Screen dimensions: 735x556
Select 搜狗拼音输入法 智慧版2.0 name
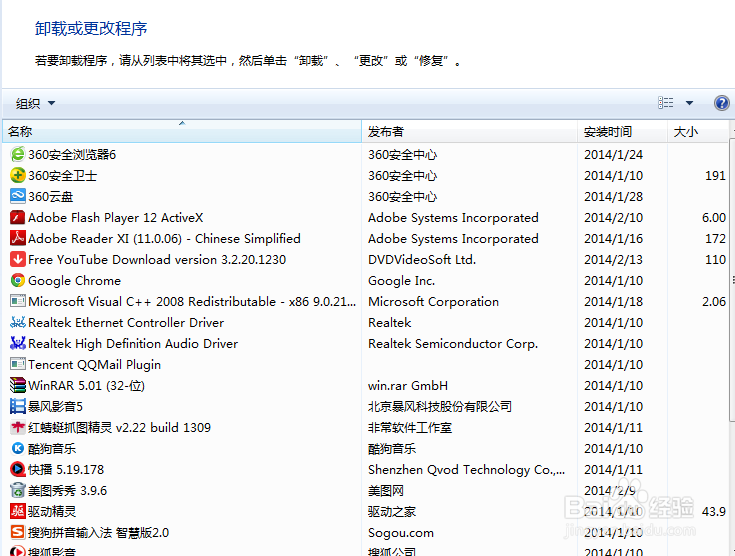pyautogui.click(x=98, y=533)
